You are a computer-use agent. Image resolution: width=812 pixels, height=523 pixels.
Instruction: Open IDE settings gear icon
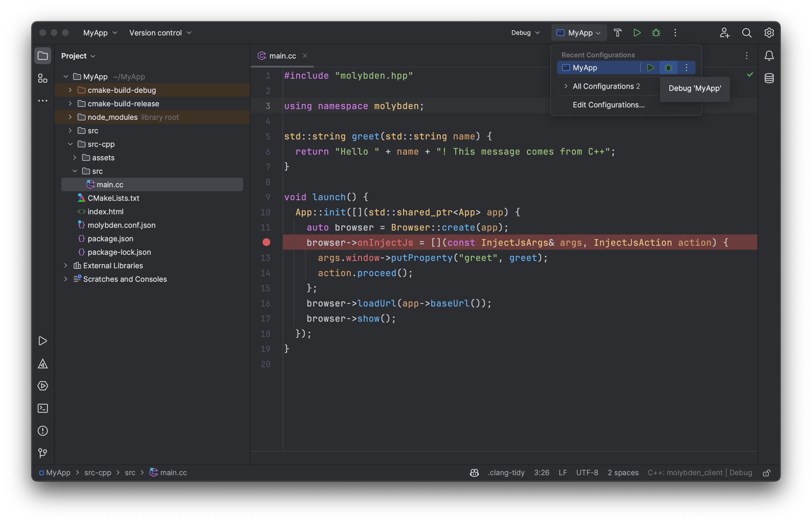[769, 33]
